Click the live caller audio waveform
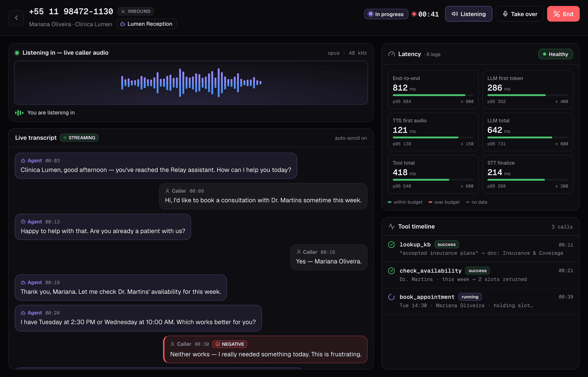588x377 pixels. click(x=191, y=83)
